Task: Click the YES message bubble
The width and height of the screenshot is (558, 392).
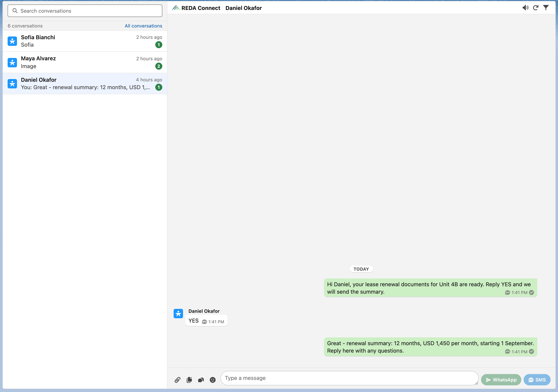Action: pyautogui.click(x=206, y=321)
